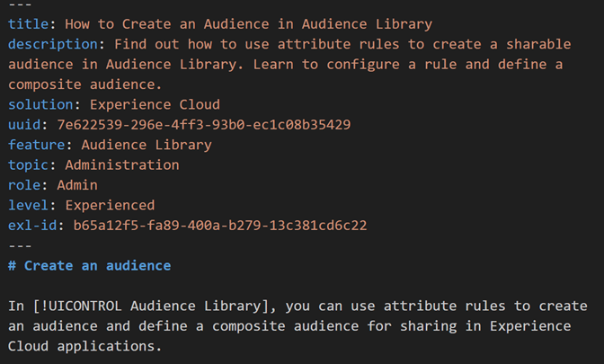Click the uuid value starting with 7e622539
This screenshot has width=604, height=364.
click(203, 124)
